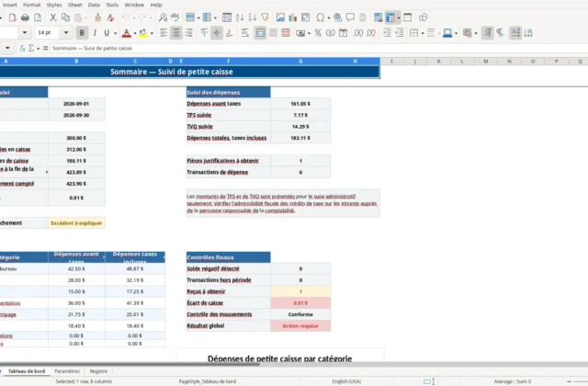Viewport: 588px width, 386px height.
Task: Click Decrease Indent icon
Action: click(x=400, y=33)
